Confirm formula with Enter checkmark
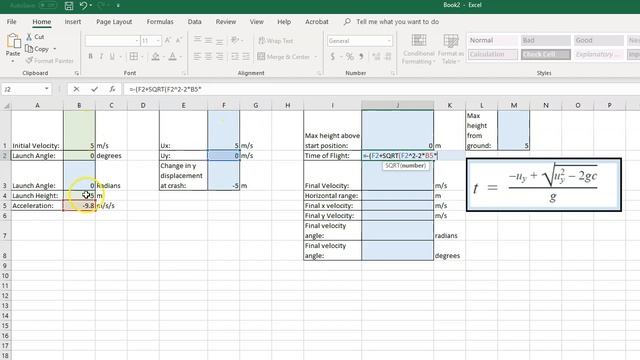This screenshot has width=640, height=360. click(x=94, y=89)
